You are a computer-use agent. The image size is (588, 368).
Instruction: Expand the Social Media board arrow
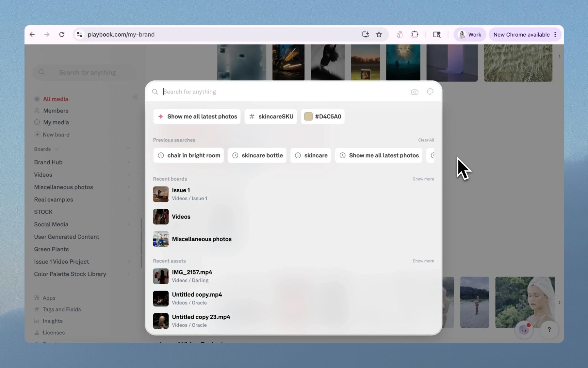(129, 224)
